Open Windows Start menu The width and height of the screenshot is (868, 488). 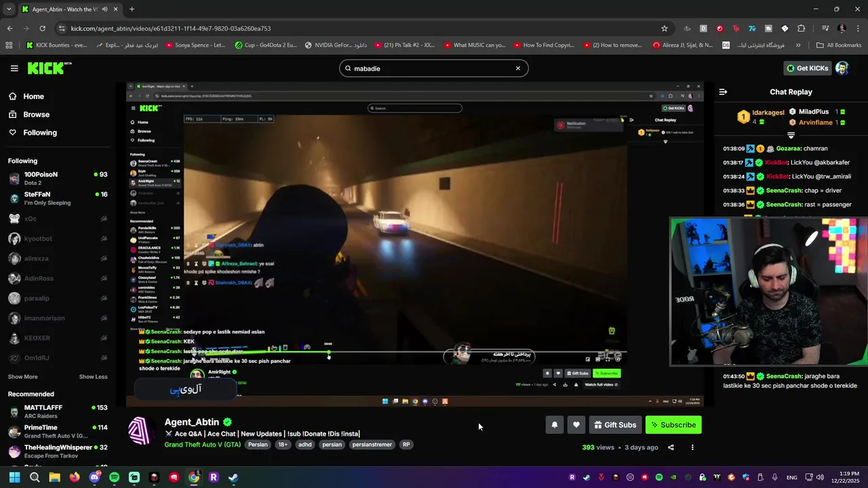pyautogui.click(x=14, y=477)
